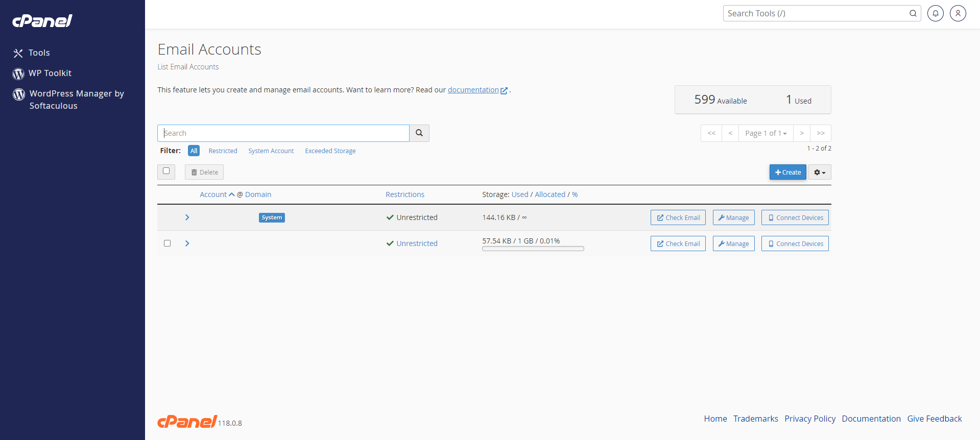Open the Home footer link

point(715,419)
